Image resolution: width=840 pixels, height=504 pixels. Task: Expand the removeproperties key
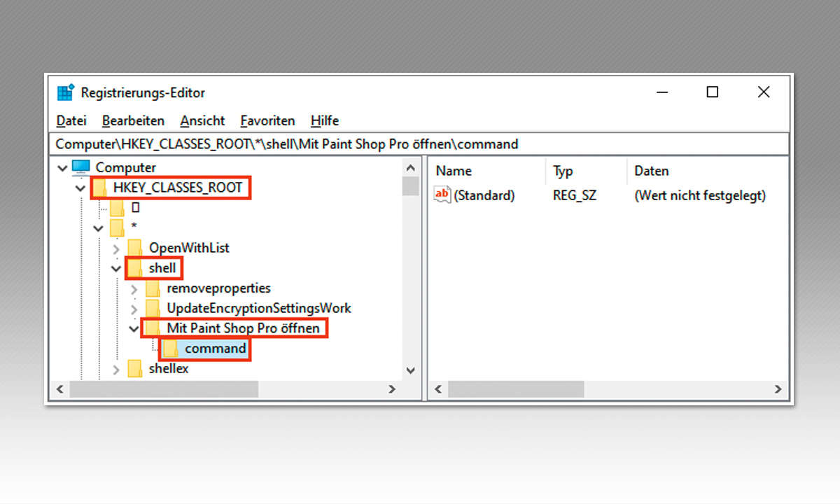(x=135, y=288)
